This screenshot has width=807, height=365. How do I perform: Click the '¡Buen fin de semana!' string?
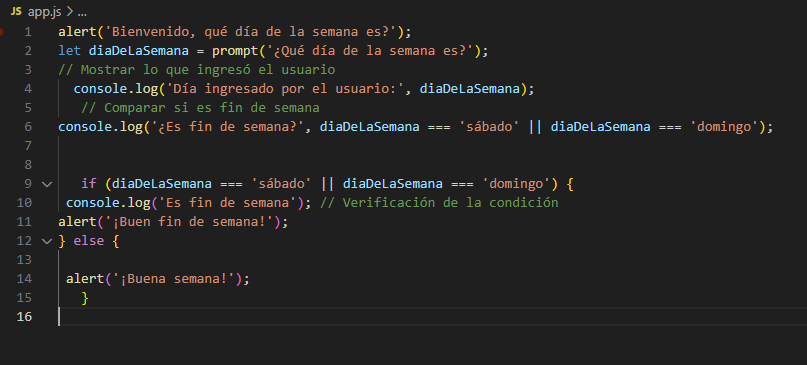[x=189, y=222]
